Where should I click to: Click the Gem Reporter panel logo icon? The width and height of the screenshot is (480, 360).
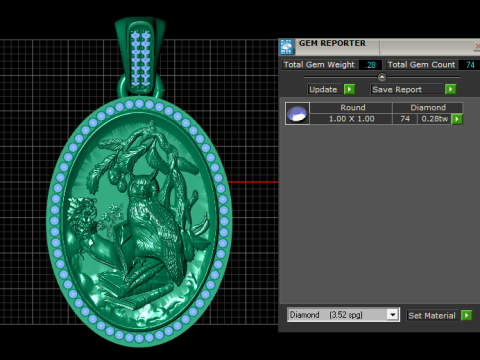pyautogui.click(x=287, y=46)
